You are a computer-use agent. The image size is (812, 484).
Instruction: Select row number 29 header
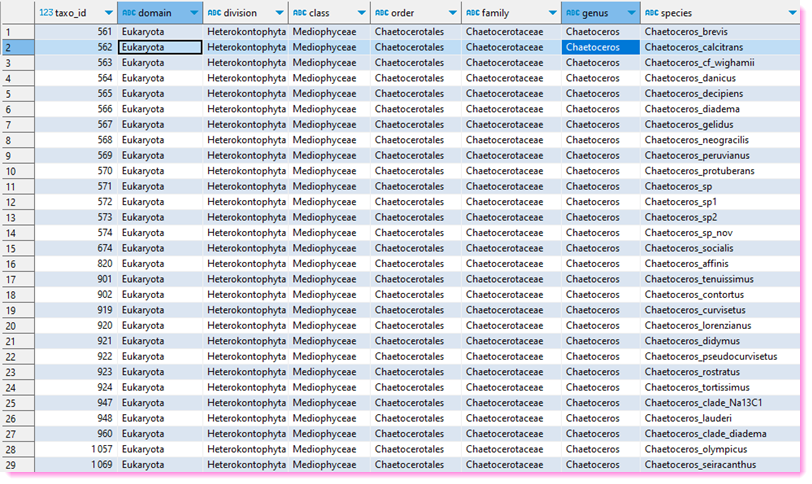[17, 465]
